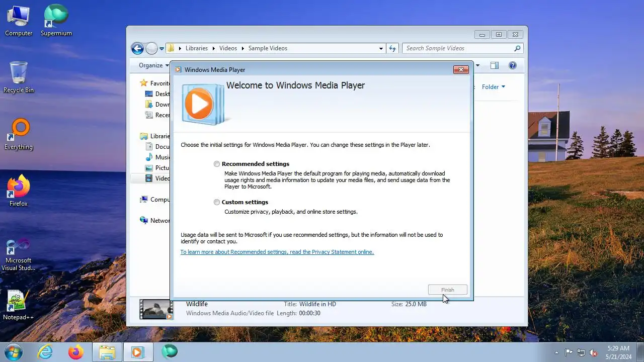Open Supermium from the taskbar
The width and height of the screenshot is (644, 362).
click(170, 352)
